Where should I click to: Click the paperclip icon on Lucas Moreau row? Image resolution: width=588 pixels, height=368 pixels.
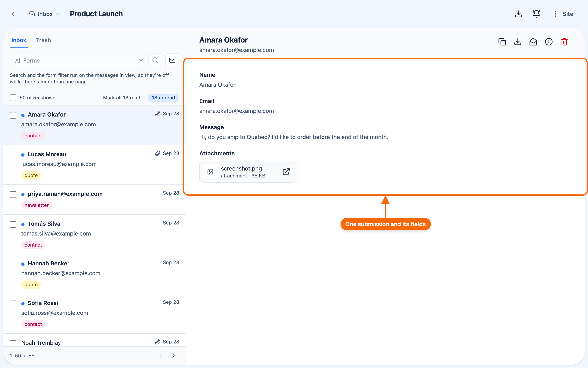(x=158, y=153)
